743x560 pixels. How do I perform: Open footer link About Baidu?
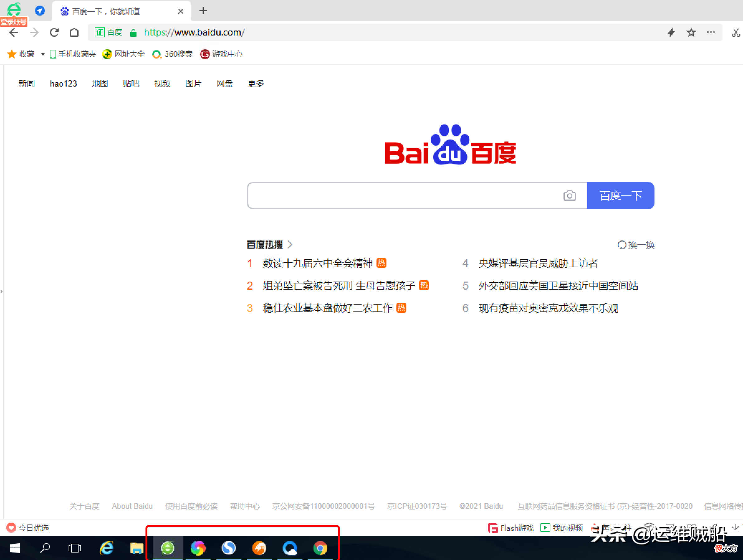click(132, 506)
